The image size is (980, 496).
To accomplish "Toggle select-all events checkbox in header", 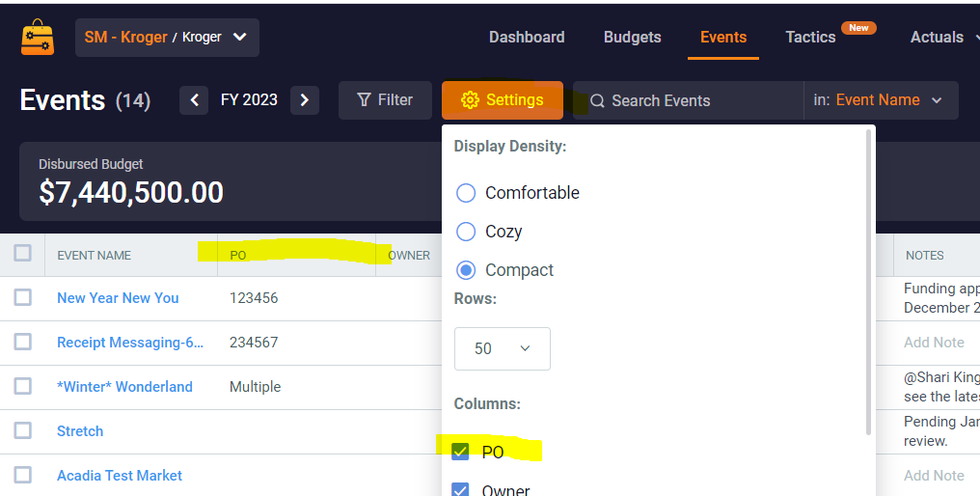I will (22, 254).
